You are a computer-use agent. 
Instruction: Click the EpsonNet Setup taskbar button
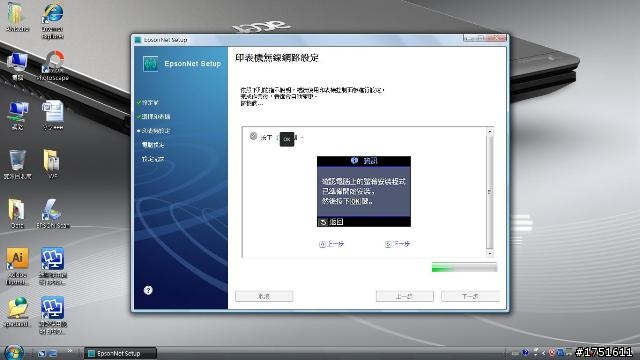tap(120, 353)
